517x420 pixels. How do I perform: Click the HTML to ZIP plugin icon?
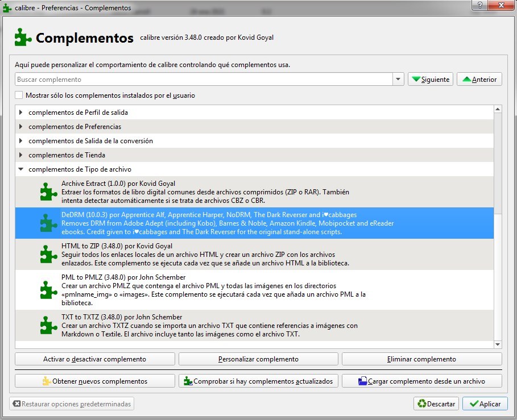pyautogui.click(x=49, y=254)
